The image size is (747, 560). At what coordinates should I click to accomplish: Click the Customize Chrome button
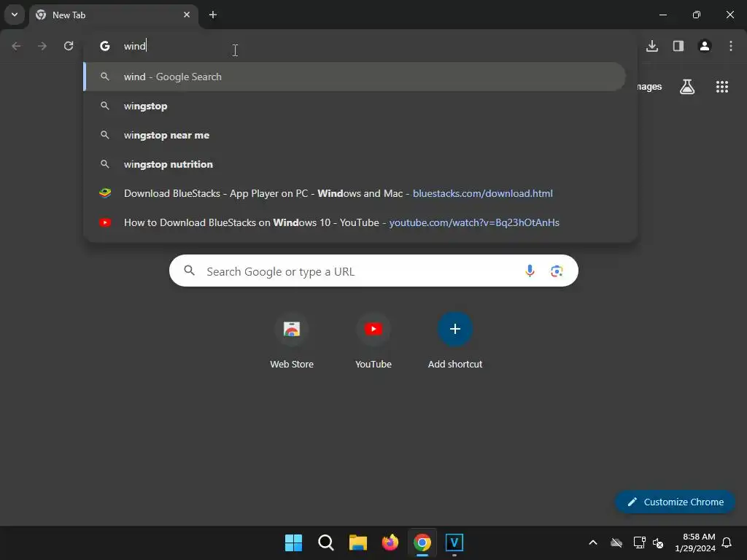tap(675, 502)
